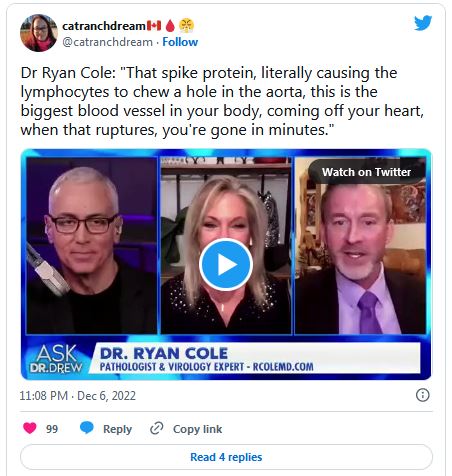
Task: Click the Reply text label
Action: [117, 429]
